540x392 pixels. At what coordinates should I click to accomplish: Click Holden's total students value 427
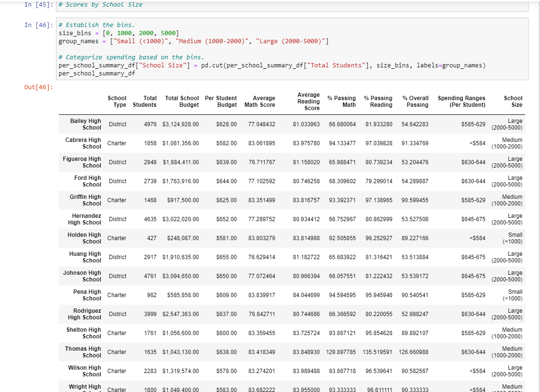(x=152, y=238)
